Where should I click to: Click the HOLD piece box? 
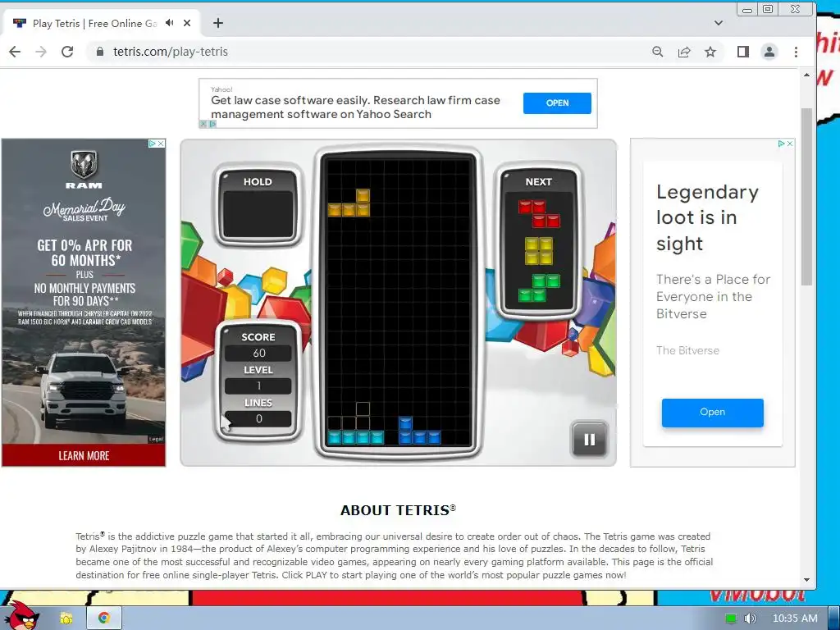[258, 214]
